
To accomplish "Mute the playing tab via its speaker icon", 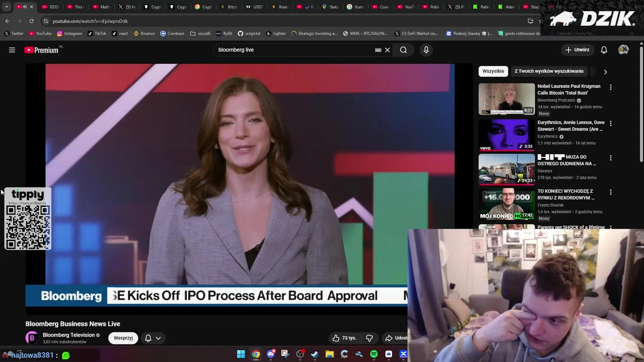I will tap(25, 7).
